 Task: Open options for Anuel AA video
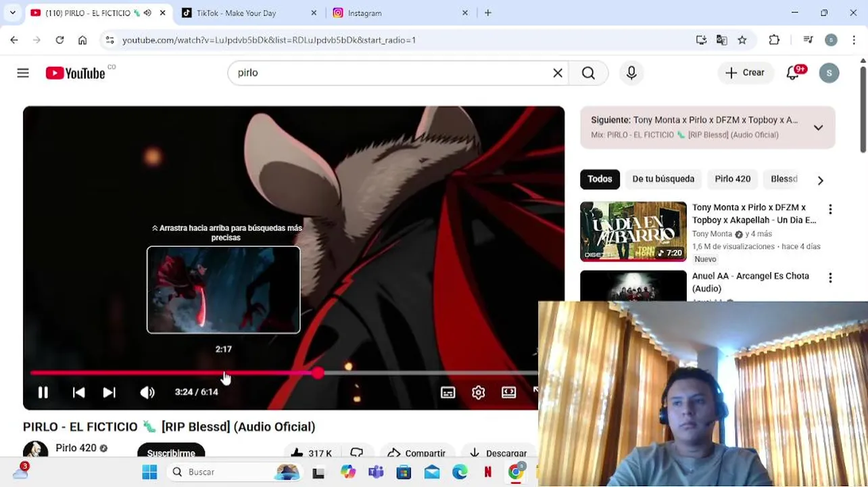coord(830,278)
